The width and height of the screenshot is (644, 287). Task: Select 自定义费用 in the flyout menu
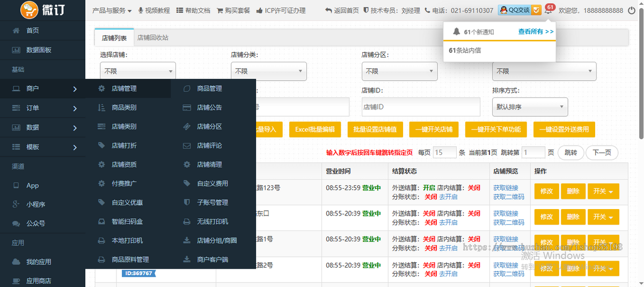(x=213, y=183)
